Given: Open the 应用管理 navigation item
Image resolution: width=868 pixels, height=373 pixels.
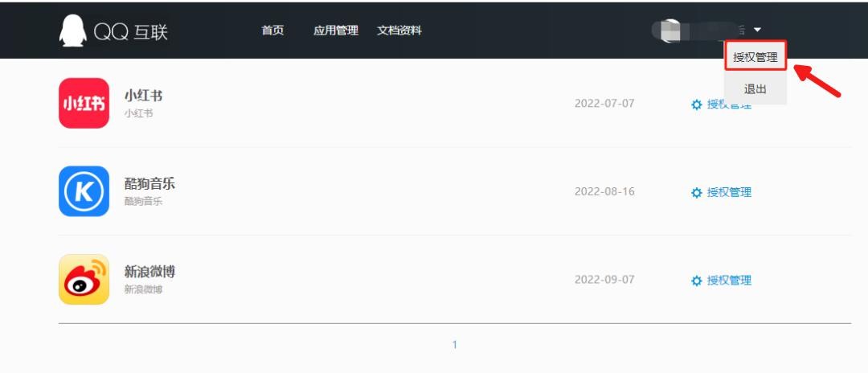Looking at the screenshot, I should (x=335, y=31).
